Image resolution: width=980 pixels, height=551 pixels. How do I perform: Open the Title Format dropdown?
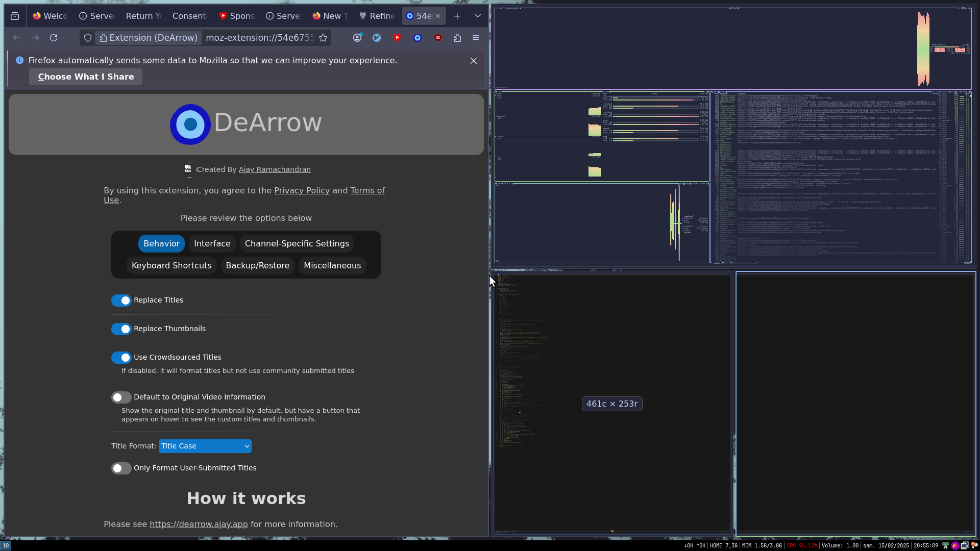tap(205, 446)
